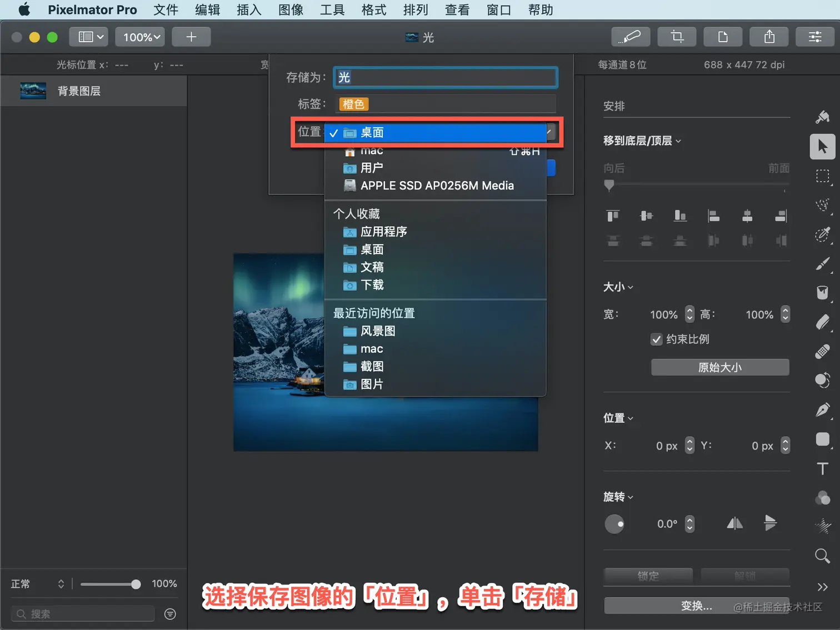
Task: Click height 100% stepper
Action: click(x=785, y=314)
